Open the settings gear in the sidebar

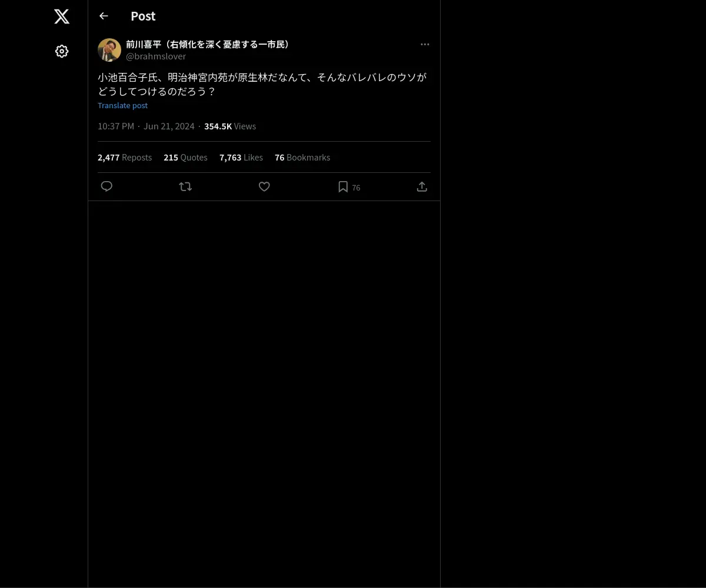(x=62, y=51)
